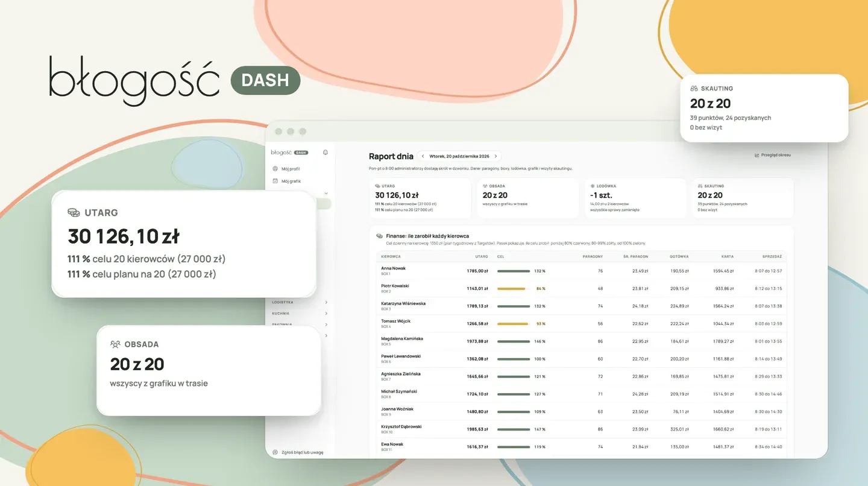The width and height of the screenshot is (868, 486).
Task: Click Paweł Lewandowski's name
Action: pos(401,356)
